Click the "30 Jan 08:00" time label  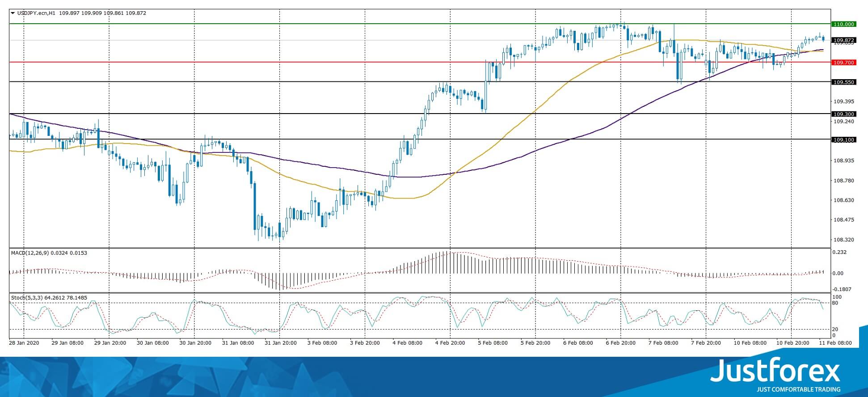pyautogui.click(x=153, y=343)
